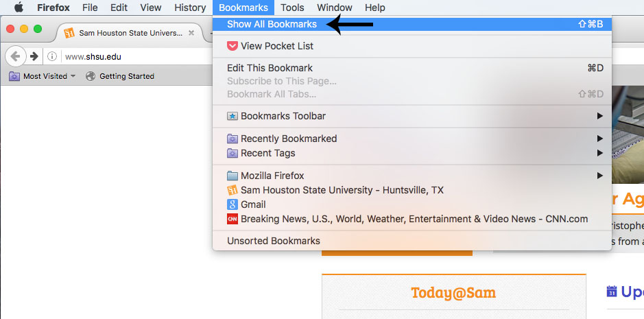This screenshot has width=644, height=319.
Task: Click the Mozilla Firefox folder icon
Action: coord(232,176)
